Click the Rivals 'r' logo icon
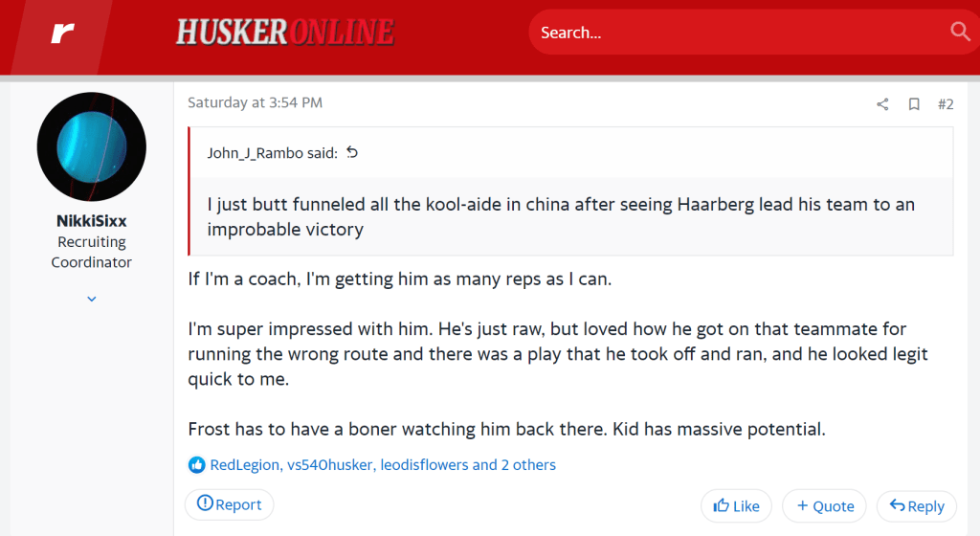Screen dimensions: 980x536 (x=62, y=33)
